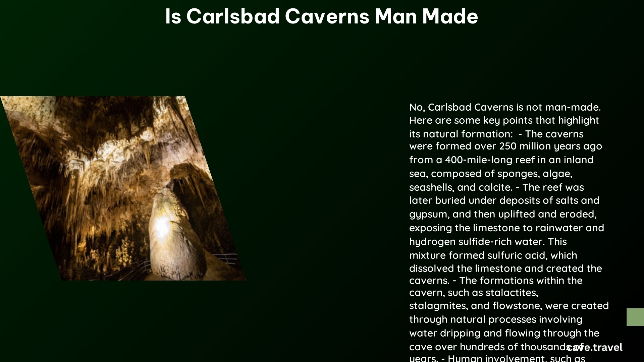The width and height of the screenshot is (644, 362).
Task: Click the line 'water dripping and flowing through the'
Action: pyautogui.click(x=504, y=333)
